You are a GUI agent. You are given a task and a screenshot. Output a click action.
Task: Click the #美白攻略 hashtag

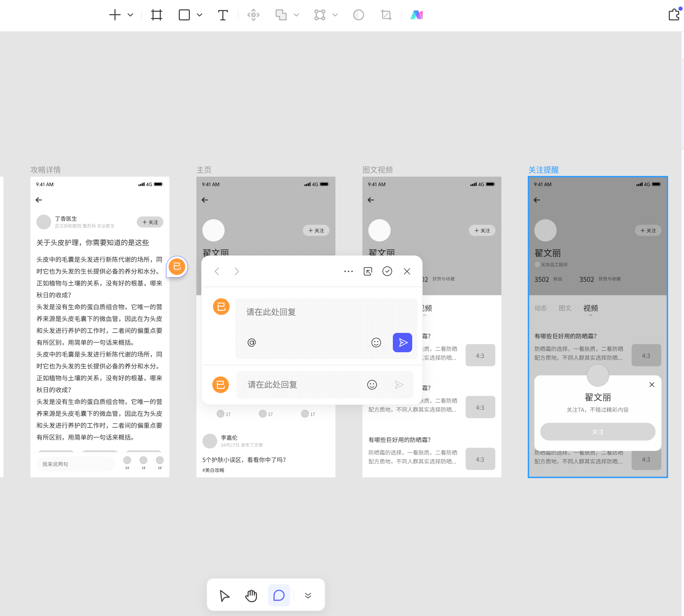tap(213, 470)
